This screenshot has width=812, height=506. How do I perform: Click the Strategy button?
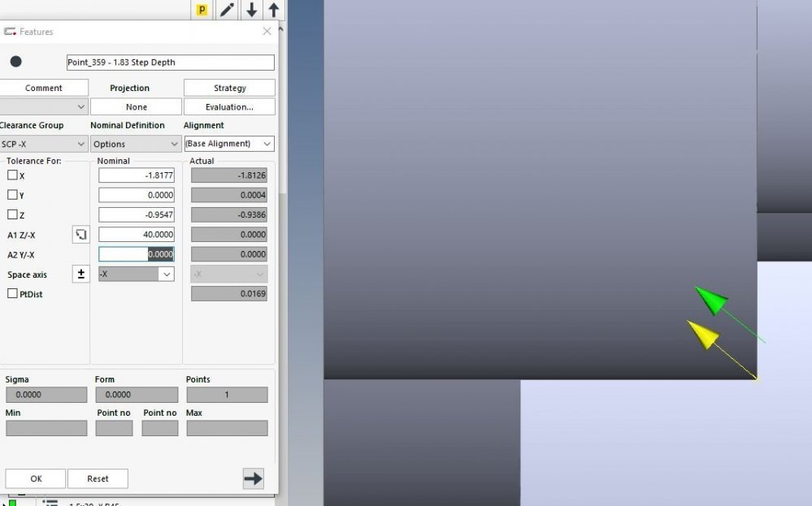(229, 88)
